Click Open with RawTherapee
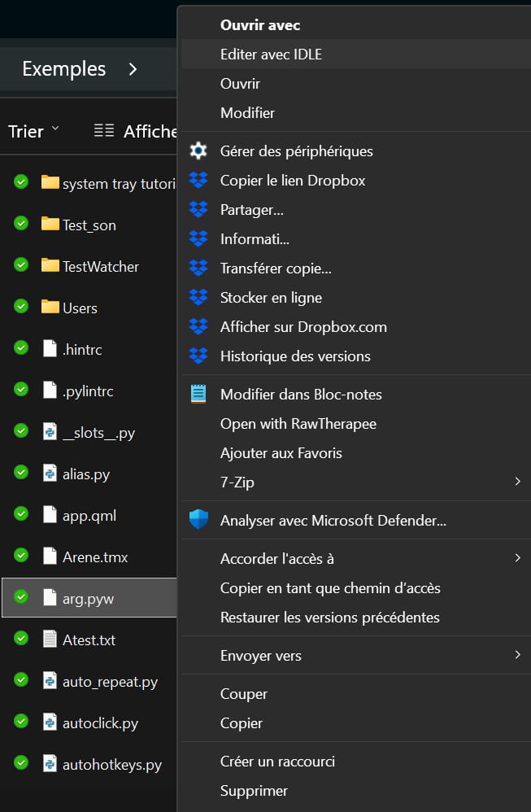 point(298,424)
